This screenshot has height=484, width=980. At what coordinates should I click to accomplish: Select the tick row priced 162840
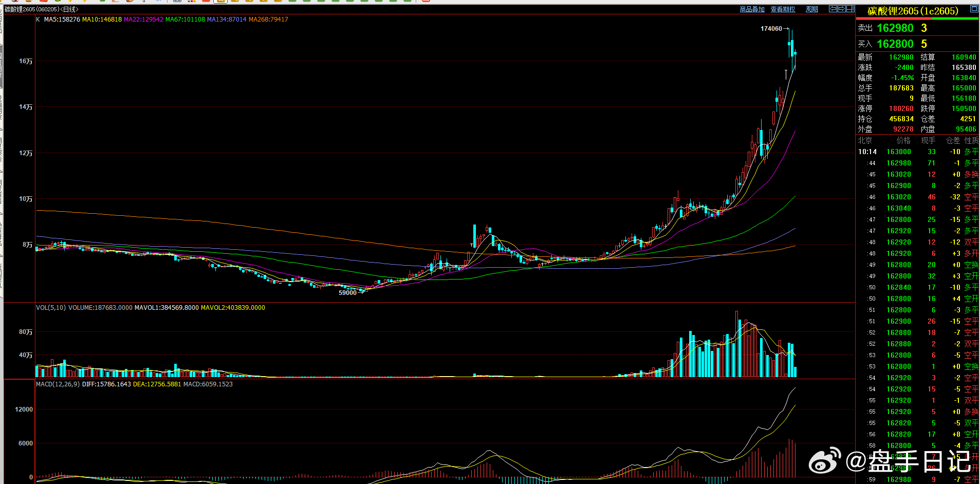918,288
